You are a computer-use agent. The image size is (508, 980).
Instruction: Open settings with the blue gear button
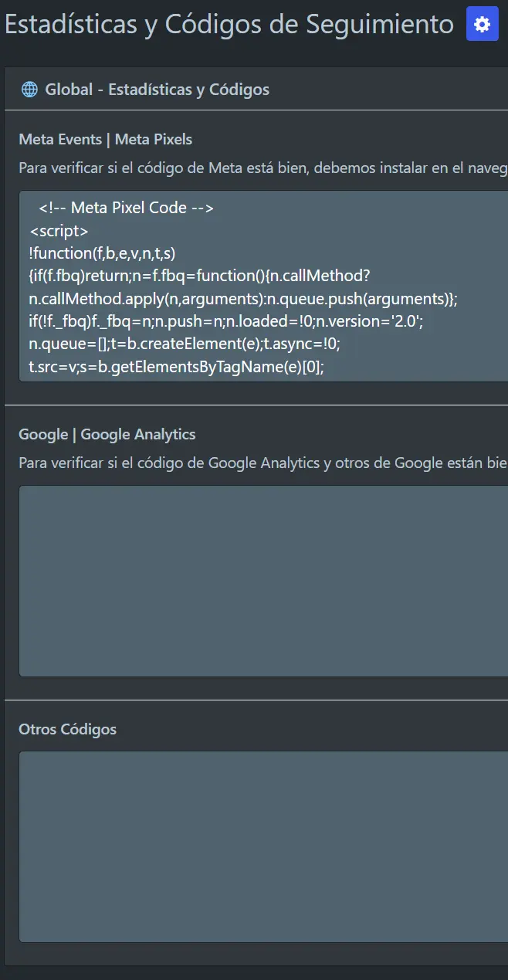(483, 25)
